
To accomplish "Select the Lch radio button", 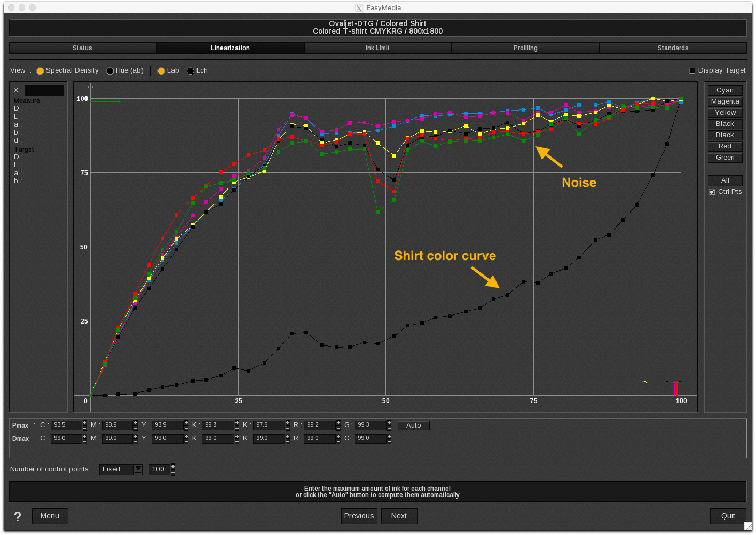I will (191, 71).
